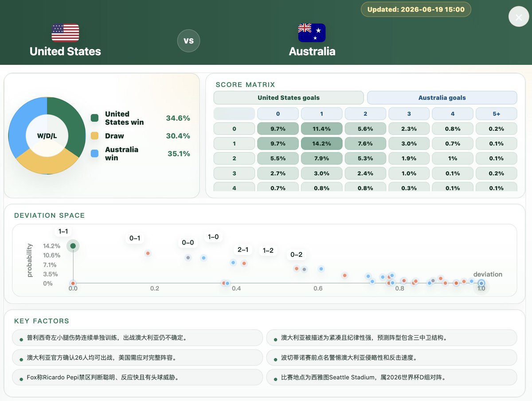The image size is (532, 401).
Task: Click the 1.9% score matrix cell
Action: coord(409,158)
